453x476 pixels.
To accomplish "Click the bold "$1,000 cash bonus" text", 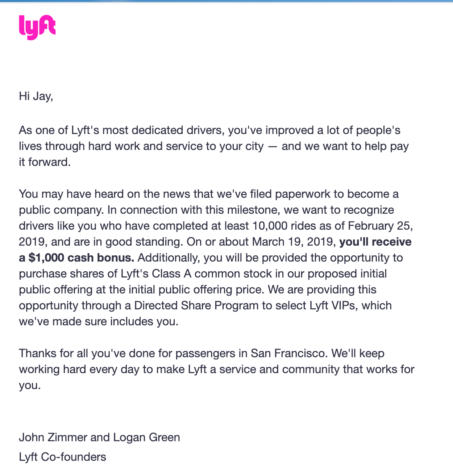I will 81,258.
